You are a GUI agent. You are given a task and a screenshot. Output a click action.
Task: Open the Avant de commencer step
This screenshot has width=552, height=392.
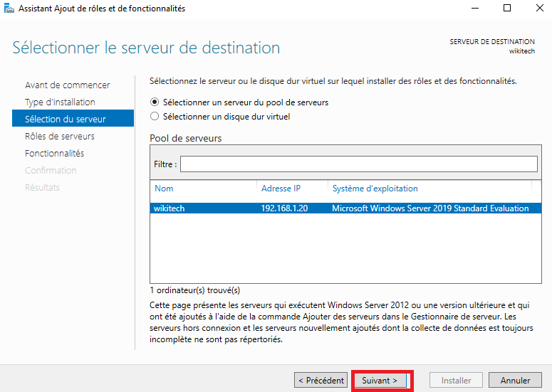point(67,85)
